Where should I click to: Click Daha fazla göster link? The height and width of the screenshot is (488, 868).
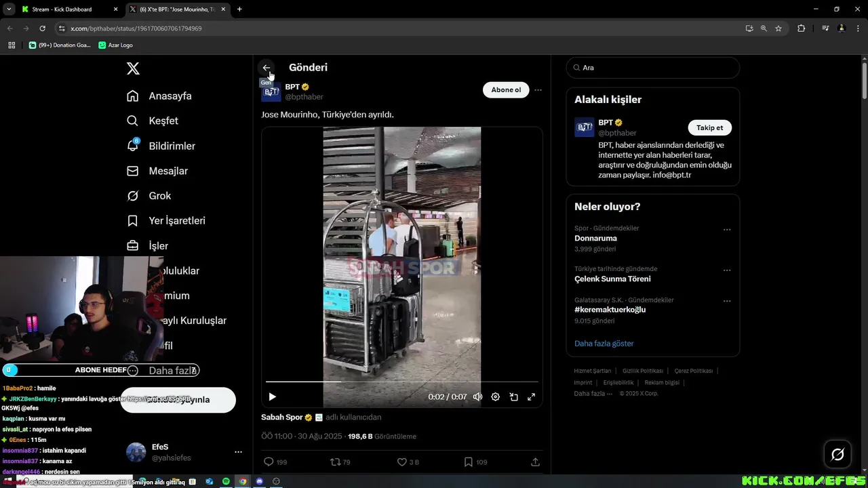[604, 344]
